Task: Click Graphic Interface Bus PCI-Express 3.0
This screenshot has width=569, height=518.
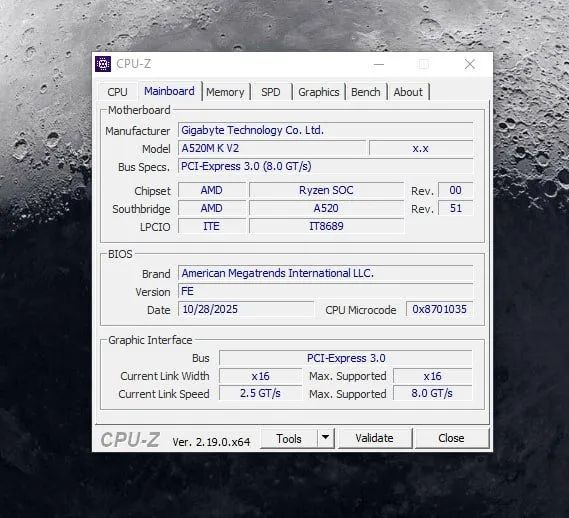Action: coord(346,358)
